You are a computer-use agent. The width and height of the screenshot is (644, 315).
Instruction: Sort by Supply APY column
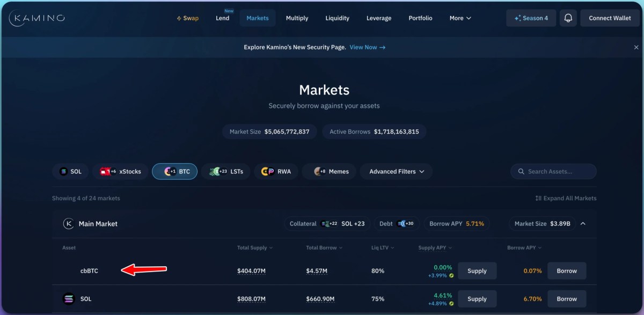click(x=435, y=248)
